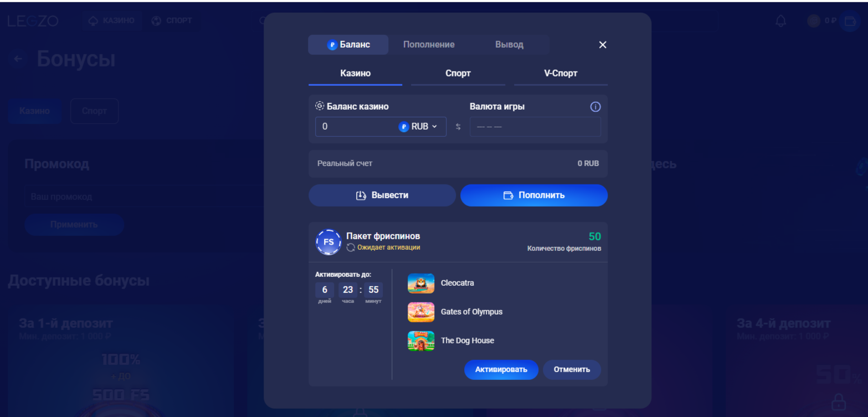
Task: Click the Валюта игры input field
Action: pyautogui.click(x=535, y=127)
